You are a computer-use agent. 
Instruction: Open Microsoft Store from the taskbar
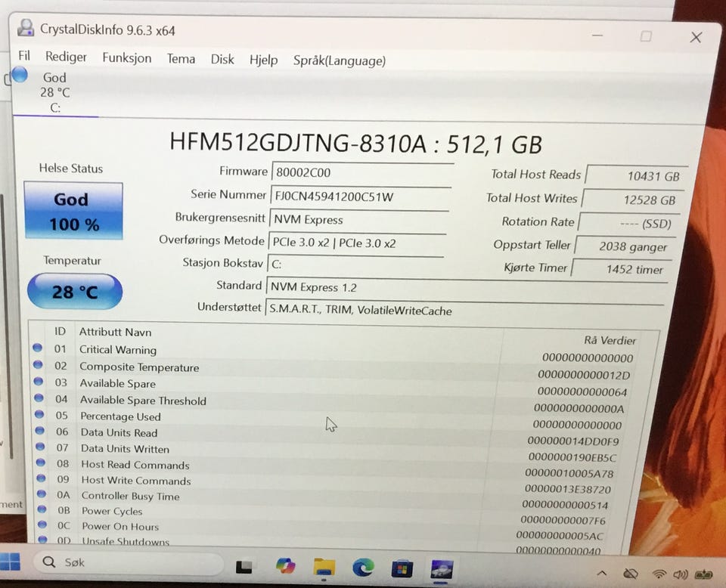pyautogui.click(x=402, y=568)
